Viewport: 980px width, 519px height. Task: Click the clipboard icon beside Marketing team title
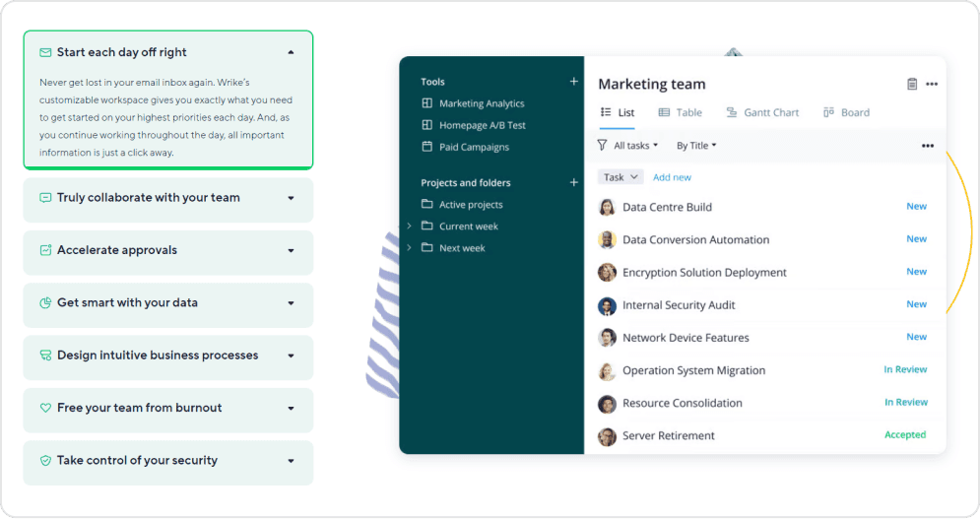point(912,85)
